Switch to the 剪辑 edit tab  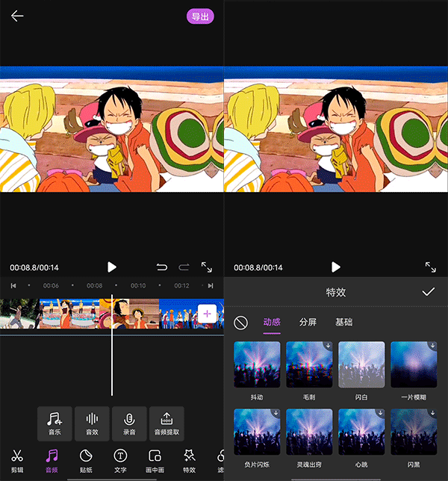(x=17, y=460)
